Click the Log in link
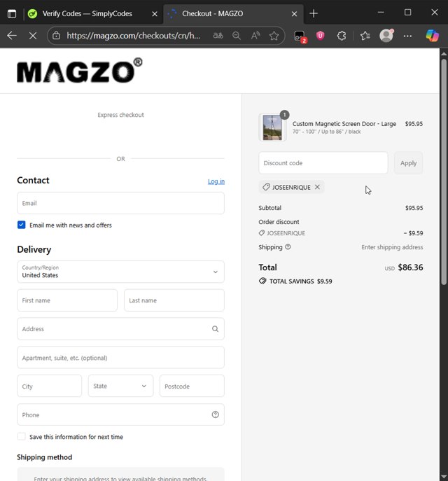The height and width of the screenshot is (481, 448). (x=216, y=181)
